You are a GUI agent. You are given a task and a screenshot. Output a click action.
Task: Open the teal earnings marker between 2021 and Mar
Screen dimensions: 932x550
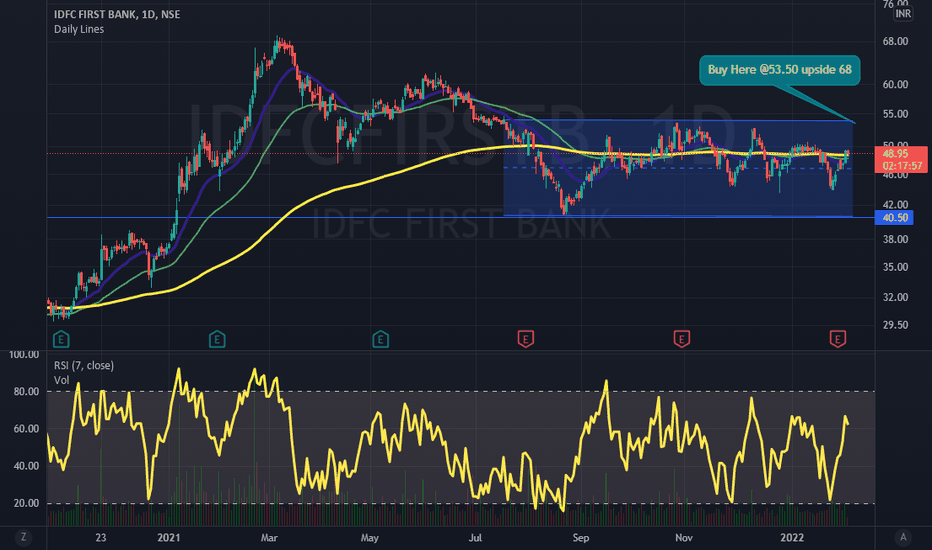coord(217,340)
